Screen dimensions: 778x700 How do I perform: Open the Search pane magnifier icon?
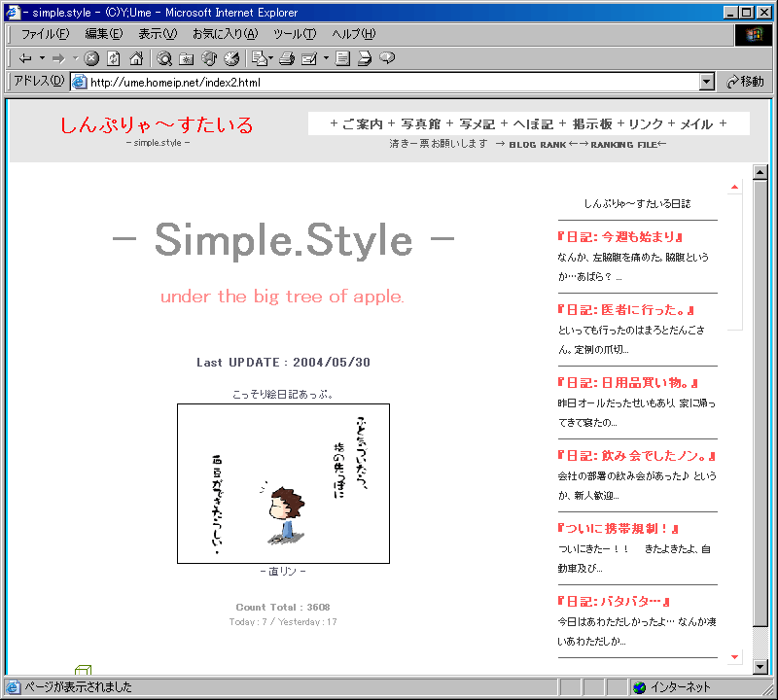(163, 58)
